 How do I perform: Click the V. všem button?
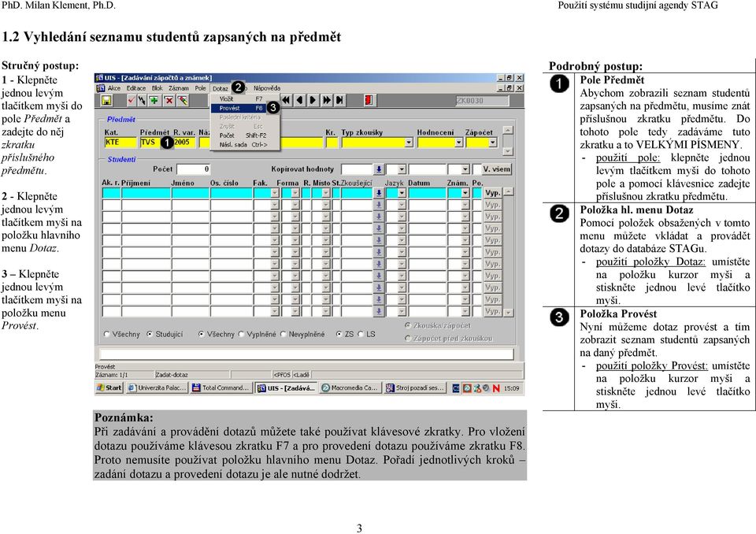497,169
